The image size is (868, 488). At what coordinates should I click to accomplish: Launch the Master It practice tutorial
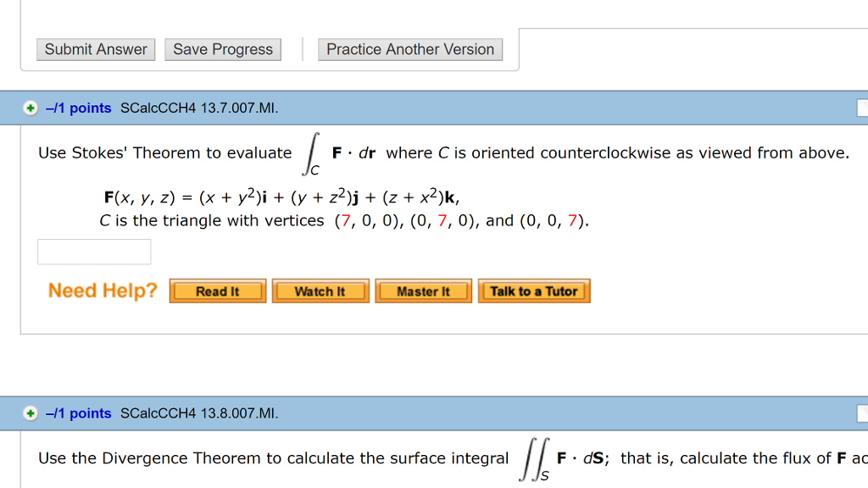click(x=423, y=291)
